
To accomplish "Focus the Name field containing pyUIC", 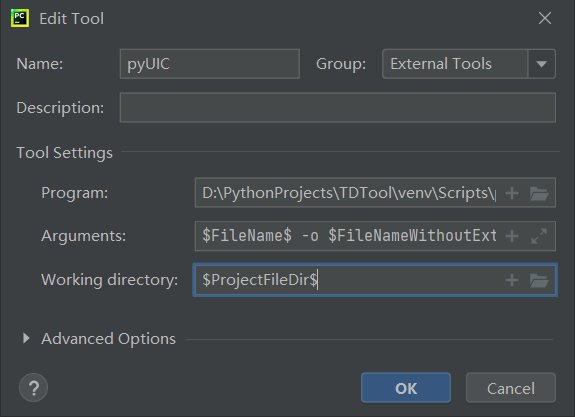I will (x=210, y=64).
